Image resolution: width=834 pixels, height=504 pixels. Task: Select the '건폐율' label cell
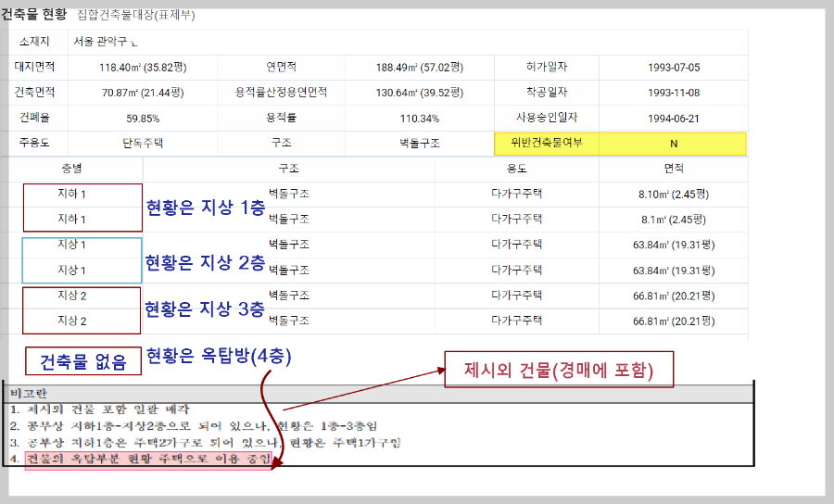click(34, 118)
